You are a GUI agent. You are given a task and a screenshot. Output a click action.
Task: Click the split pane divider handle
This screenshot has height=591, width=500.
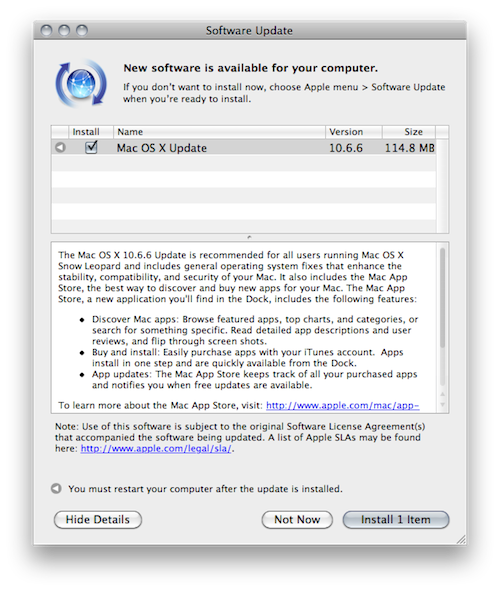pyautogui.click(x=249, y=237)
